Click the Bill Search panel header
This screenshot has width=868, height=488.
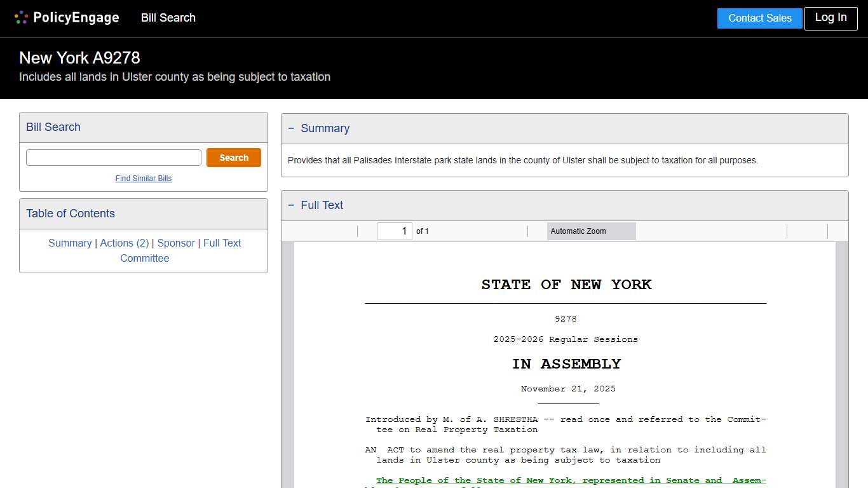point(53,127)
